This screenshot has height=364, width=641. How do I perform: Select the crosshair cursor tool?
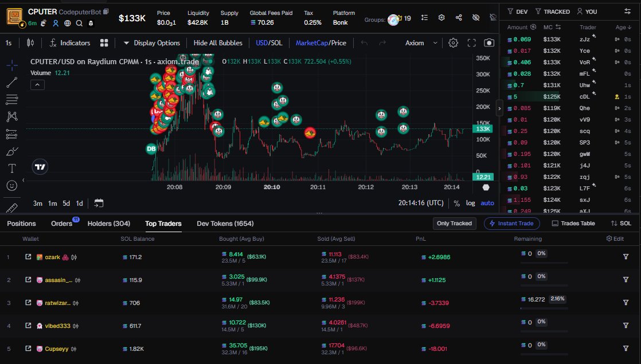[12, 65]
